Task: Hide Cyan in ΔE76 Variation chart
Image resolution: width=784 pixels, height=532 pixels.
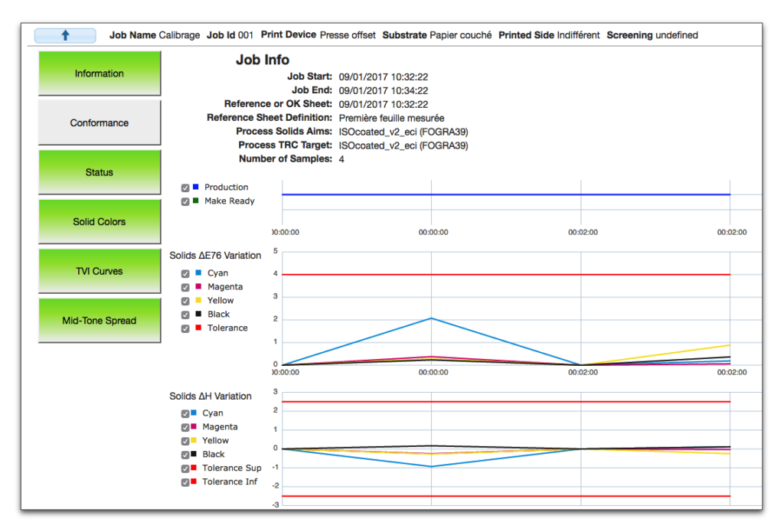Action: tap(185, 273)
